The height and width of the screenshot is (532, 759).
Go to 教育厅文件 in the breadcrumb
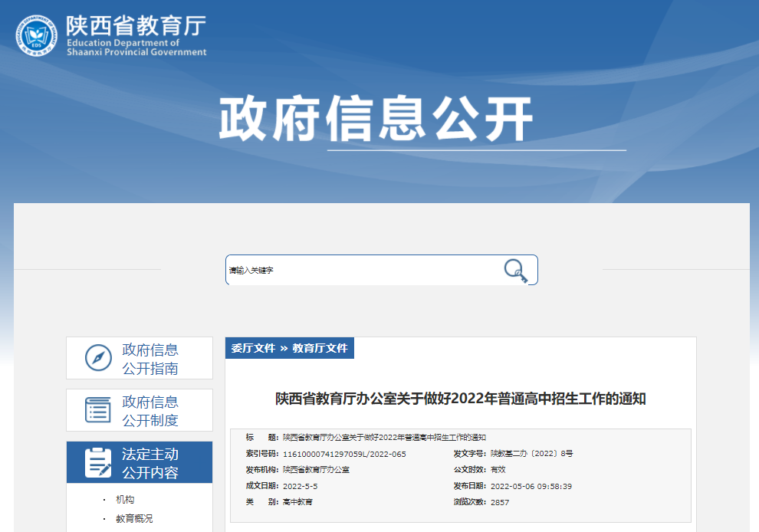pos(320,348)
